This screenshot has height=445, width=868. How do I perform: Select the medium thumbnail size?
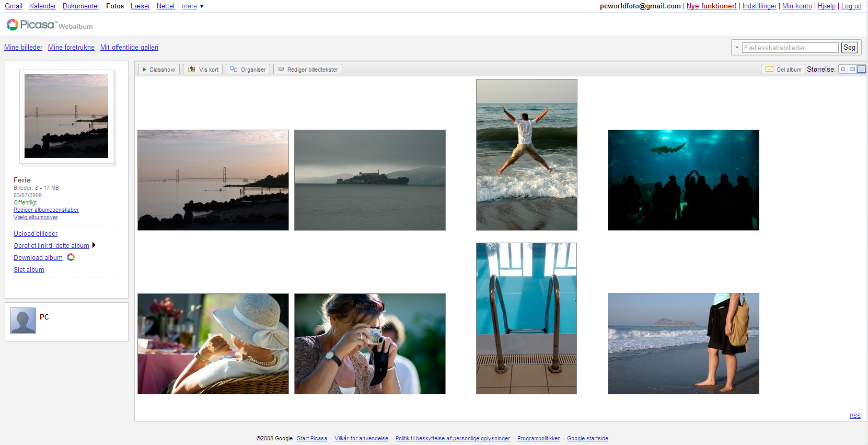point(852,69)
